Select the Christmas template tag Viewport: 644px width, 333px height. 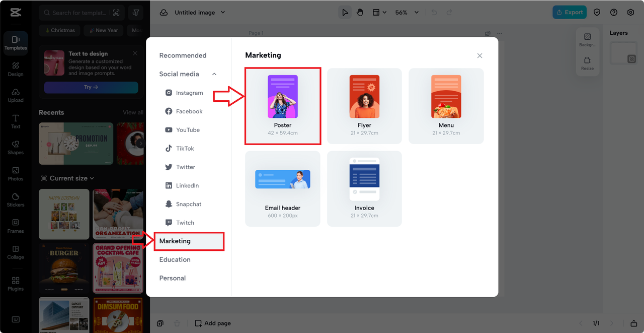[59, 30]
